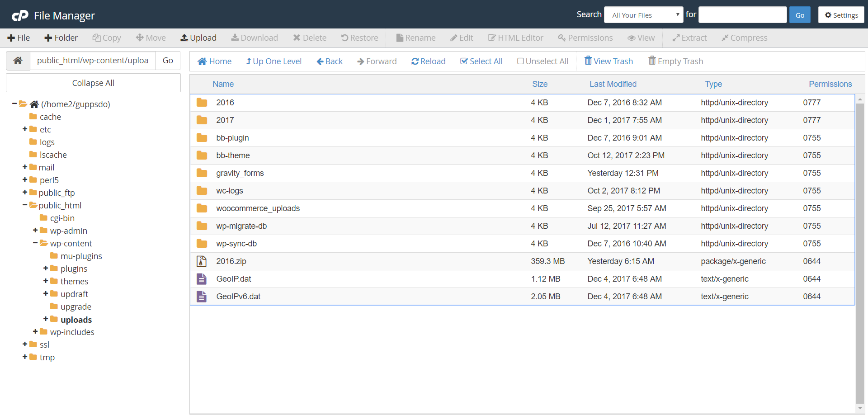Click the cPanel logo icon

point(20,16)
